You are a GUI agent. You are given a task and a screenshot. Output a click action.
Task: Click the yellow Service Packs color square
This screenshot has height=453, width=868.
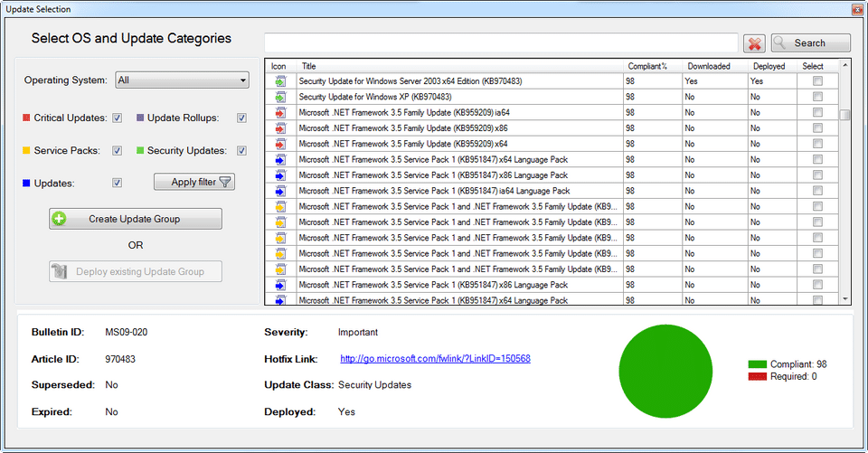pyautogui.click(x=26, y=150)
